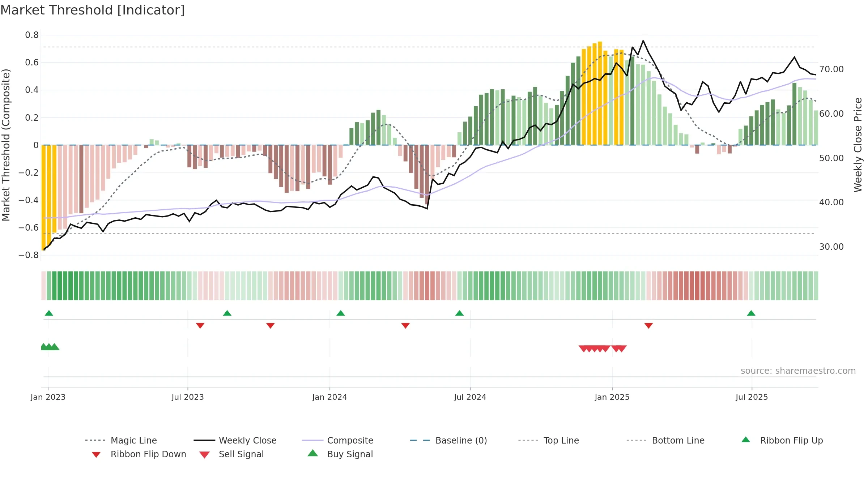This screenshot has width=868, height=488.
Task: Toggle the Weekly Close legend entry
Action: tap(235, 440)
